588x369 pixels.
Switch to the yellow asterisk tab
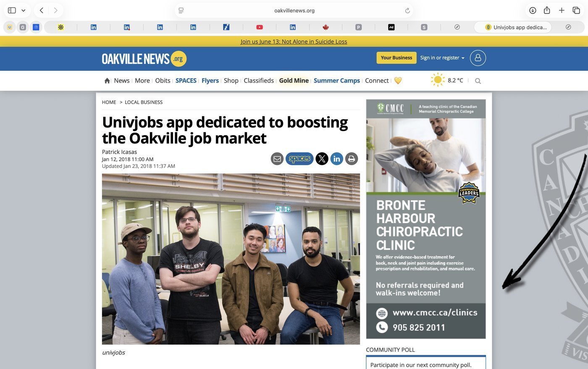pyautogui.click(x=61, y=27)
